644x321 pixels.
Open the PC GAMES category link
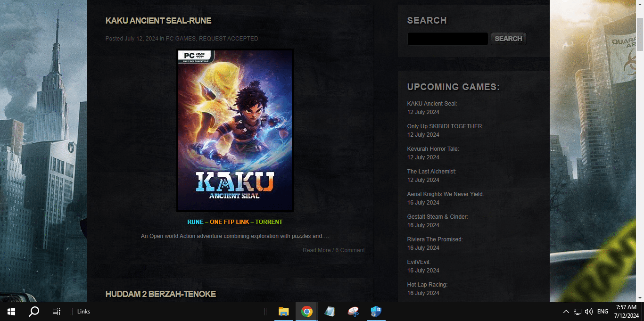click(x=181, y=39)
